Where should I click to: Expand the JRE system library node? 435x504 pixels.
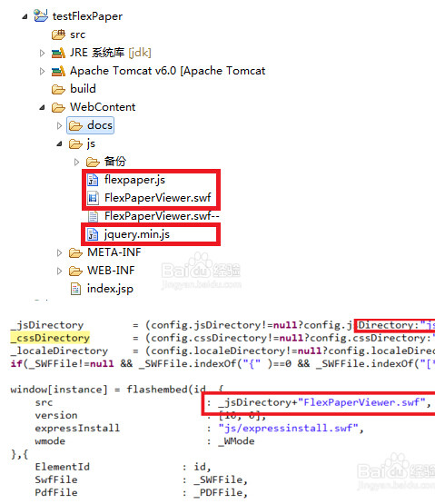42,53
